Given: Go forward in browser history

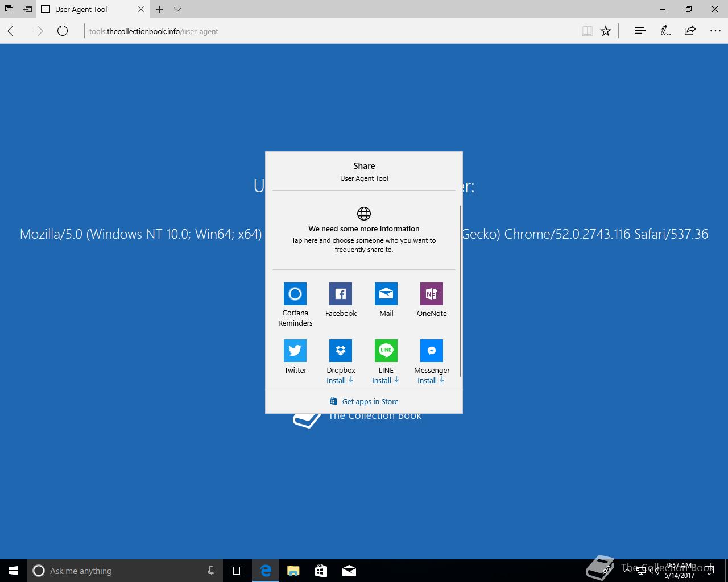Looking at the screenshot, I should tap(38, 31).
